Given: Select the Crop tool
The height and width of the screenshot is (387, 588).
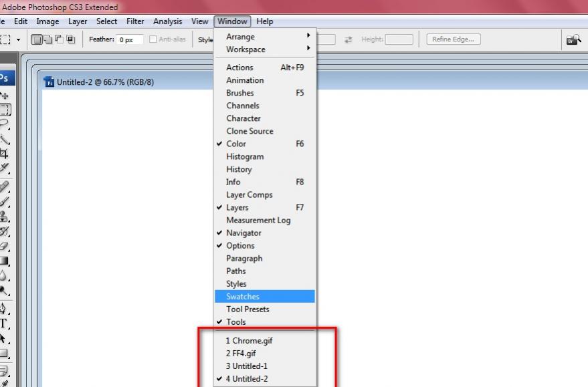Looking at the screenshot, I should point(5,154).
